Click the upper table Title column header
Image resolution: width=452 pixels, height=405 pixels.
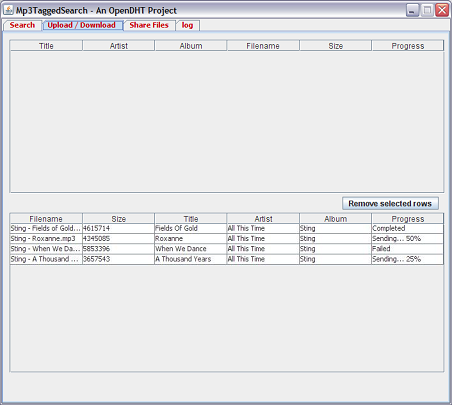(x=46, y=46)
